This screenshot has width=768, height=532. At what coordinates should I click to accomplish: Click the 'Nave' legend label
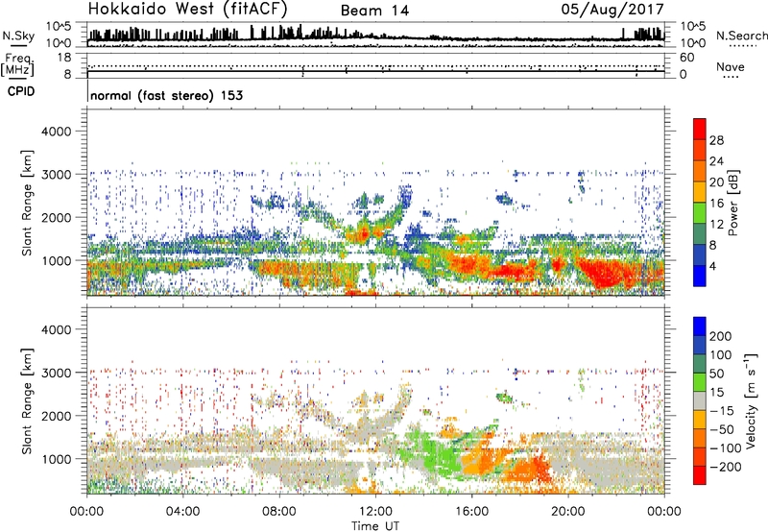pos(731,66)
